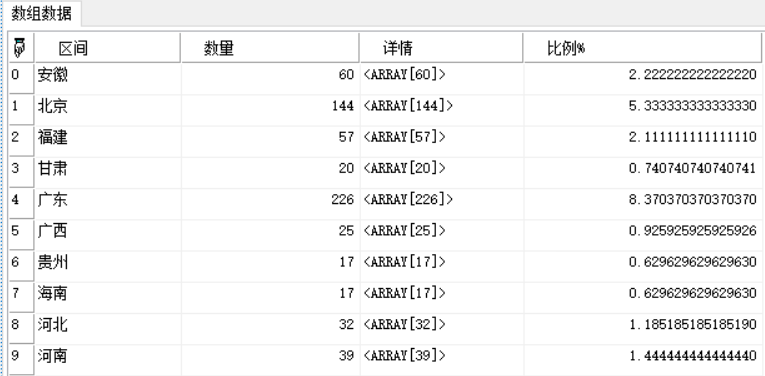Select the 安徽 cell

(x=108, y=79)
